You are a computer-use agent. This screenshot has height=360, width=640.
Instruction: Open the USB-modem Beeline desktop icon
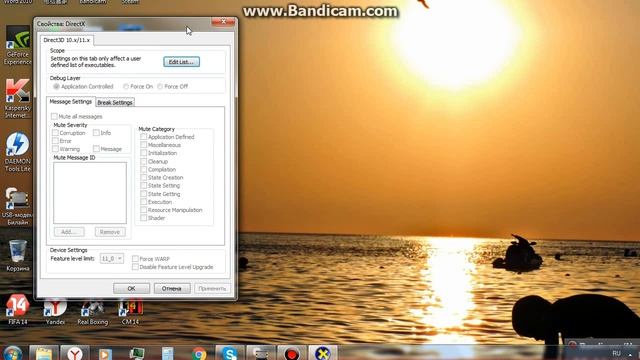(x=18, y=206)
